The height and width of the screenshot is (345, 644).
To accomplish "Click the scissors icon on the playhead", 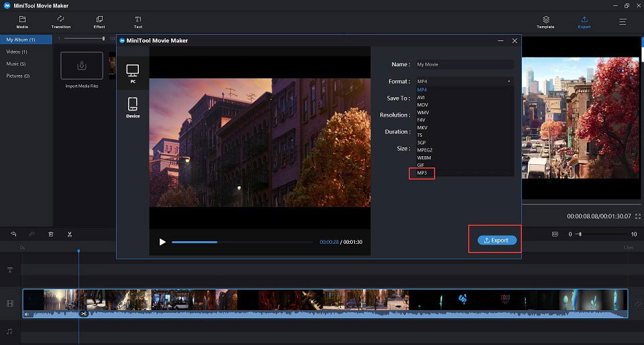I will (84, 314).
